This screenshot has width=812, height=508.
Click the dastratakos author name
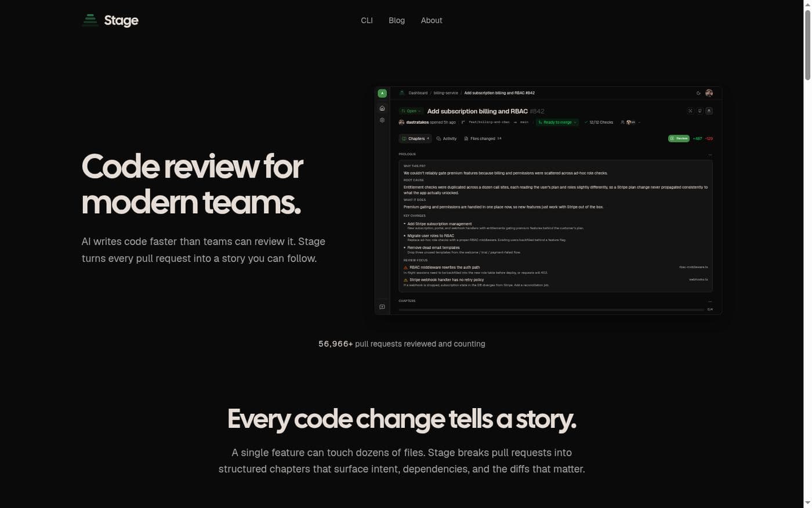[417, 123]
